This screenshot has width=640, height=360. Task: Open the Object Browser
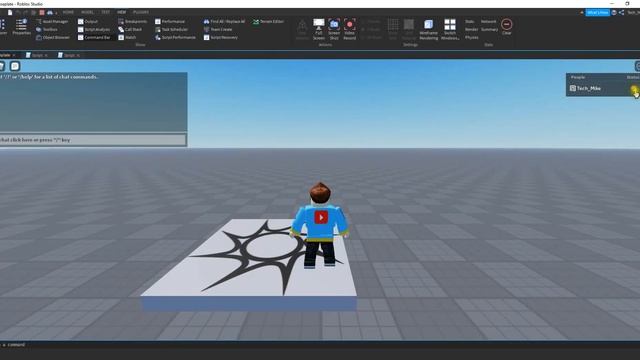pos(53,37)
